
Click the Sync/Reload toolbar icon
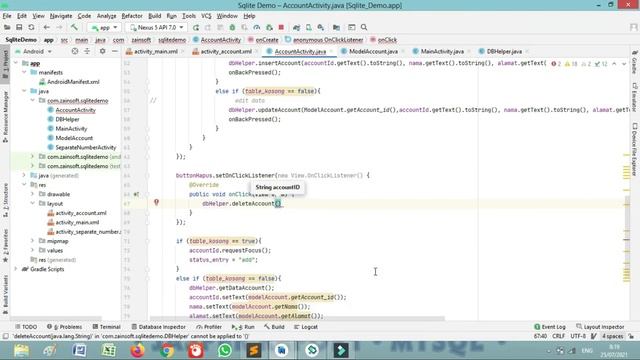pyautogui.click(x=31, y=27)
